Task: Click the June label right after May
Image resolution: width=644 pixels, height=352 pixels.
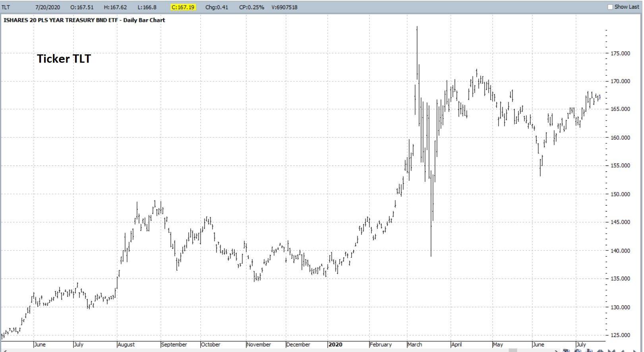Action: (538, 344)
